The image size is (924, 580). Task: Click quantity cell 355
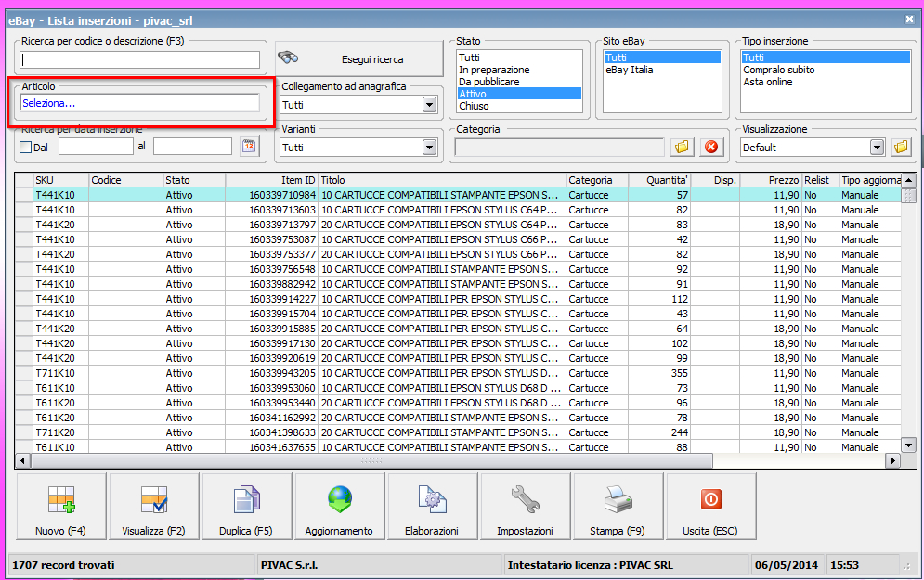coord(659,373)
